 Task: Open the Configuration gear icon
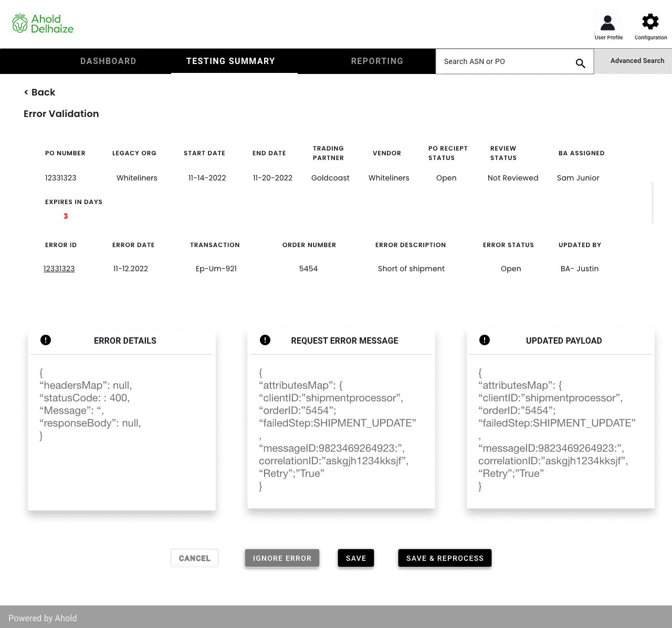click(650, 22)
